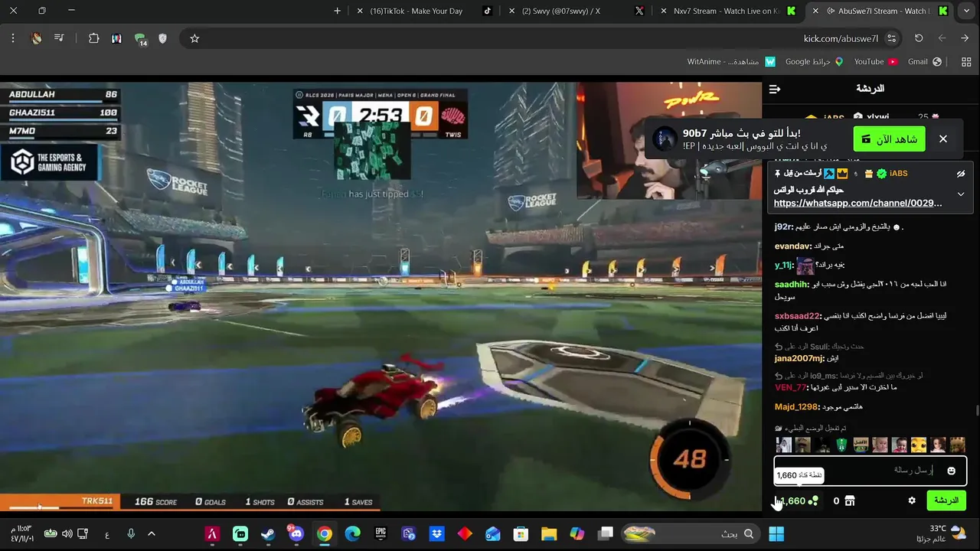The image size is (980, 551).
Task: Click the taskbar search box بحث
Action: tap(691, 533)
